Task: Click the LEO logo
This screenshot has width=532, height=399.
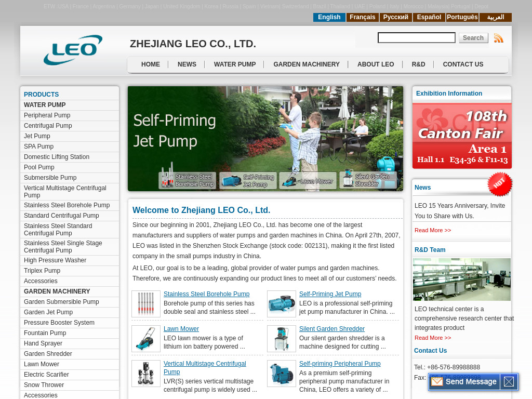Action: [73, 50]
